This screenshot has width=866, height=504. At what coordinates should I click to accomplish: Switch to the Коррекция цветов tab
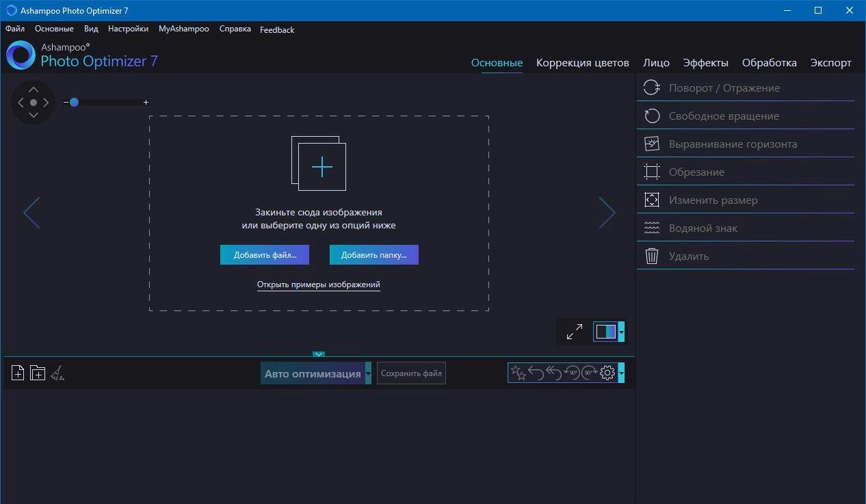[583, 62]
